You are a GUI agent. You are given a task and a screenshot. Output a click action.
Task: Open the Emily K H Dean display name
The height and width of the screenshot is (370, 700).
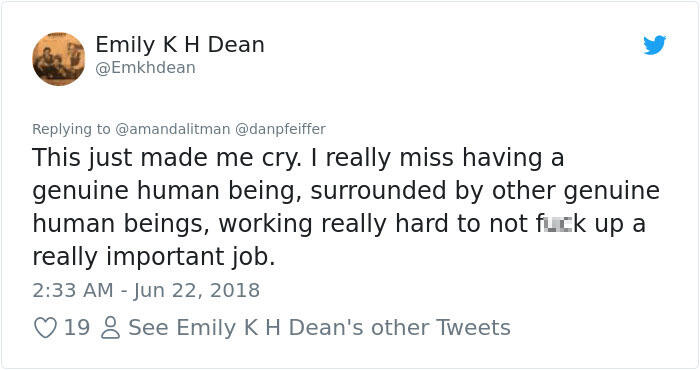(x=180, y=45)
